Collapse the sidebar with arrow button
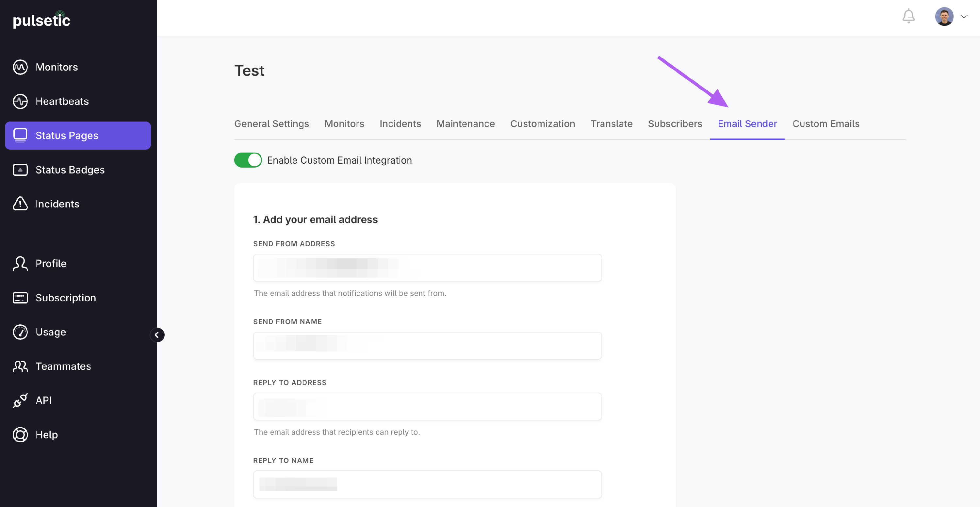This screenshot has width=980, height=507. (x=157, y=335)
